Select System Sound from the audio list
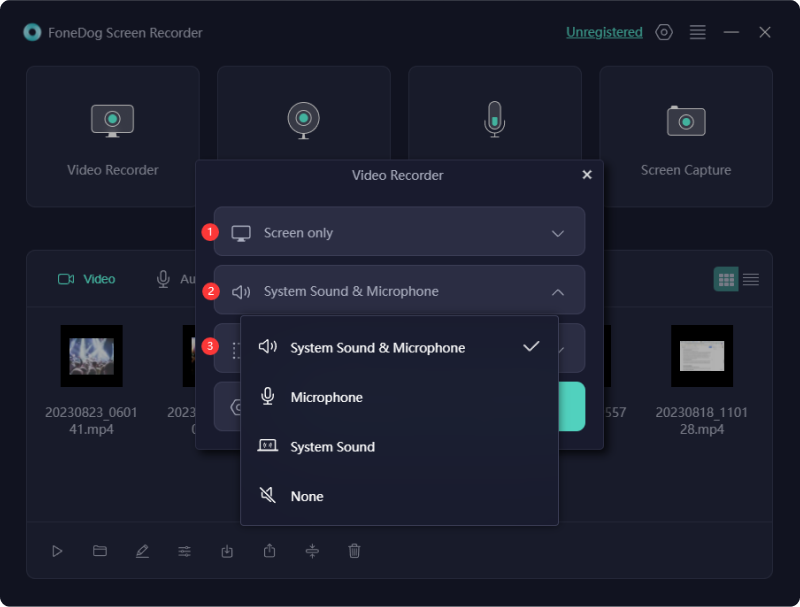Image resolution: width=800 pixels, height=607 pixels. click(x=332, y=447)
